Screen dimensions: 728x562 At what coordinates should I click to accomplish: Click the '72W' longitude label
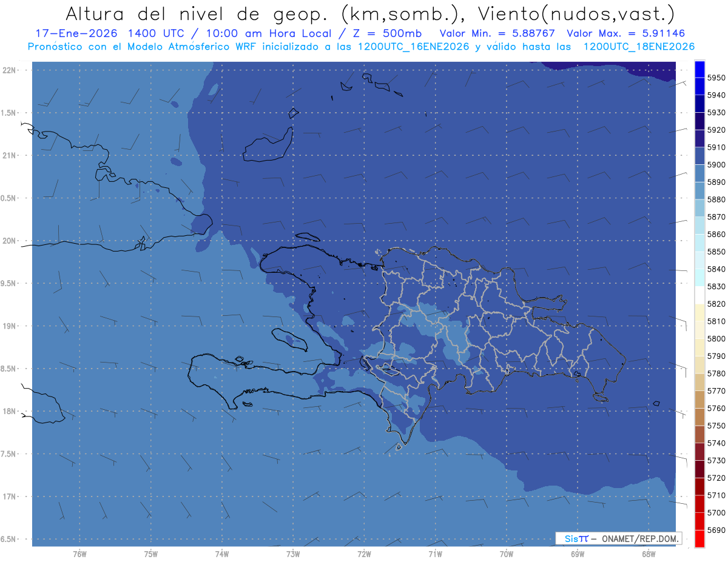click(364, 554)
